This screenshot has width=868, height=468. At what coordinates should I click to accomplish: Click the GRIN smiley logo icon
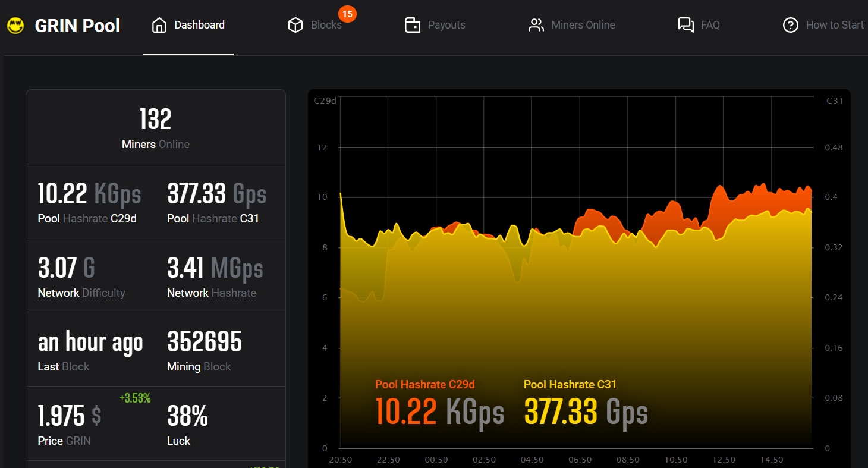[15, 26]
